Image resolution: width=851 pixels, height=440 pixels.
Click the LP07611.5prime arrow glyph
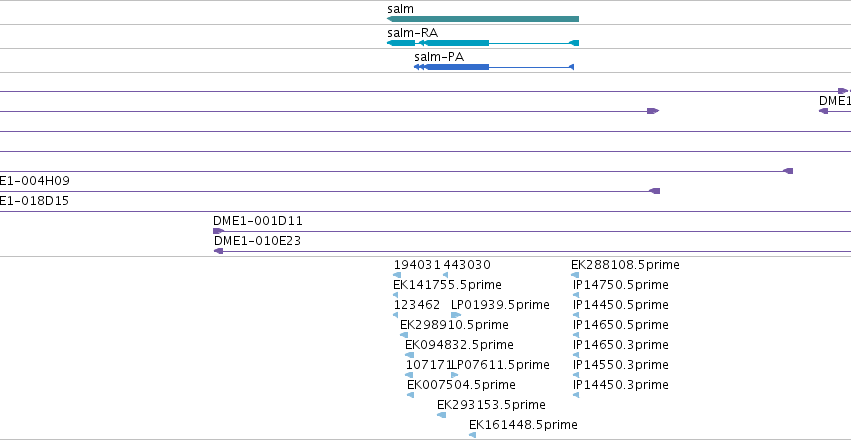pyautogui.click(x=455, y=375)
